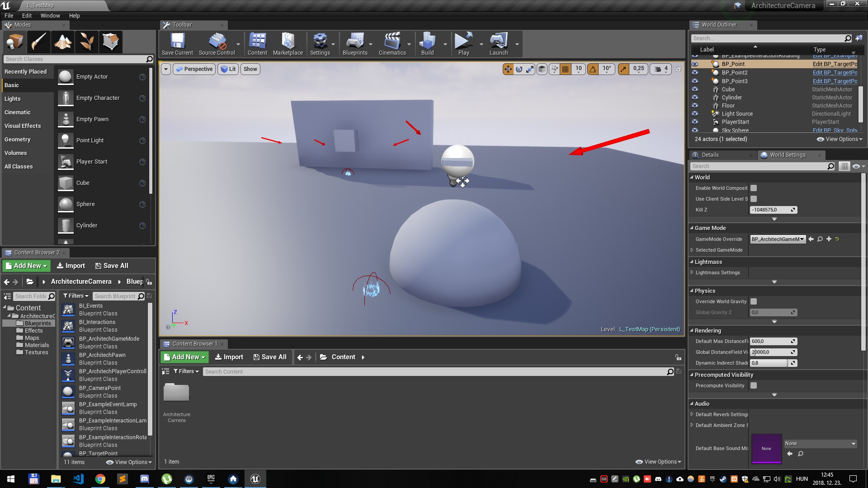Switch to Landscape mode in Modes panel
The width and height of the screenshot is (868, 488).
[x=63, y=42]
